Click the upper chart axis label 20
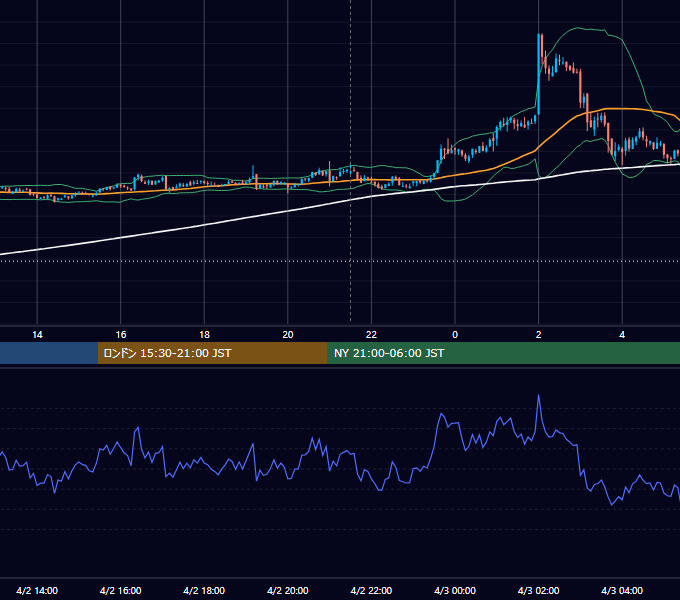This screenshot has width=680, height=600. coord(288,335)
